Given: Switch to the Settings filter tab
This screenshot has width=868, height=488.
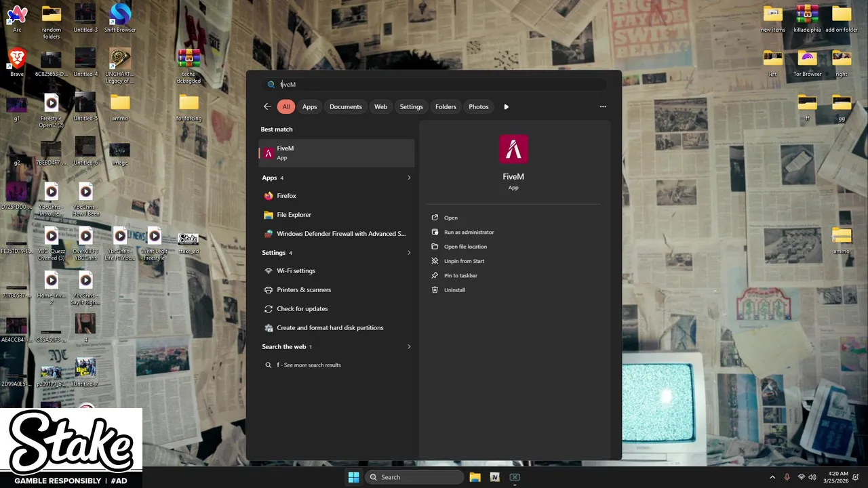Looking at the screenshot, I should (411, 106).
